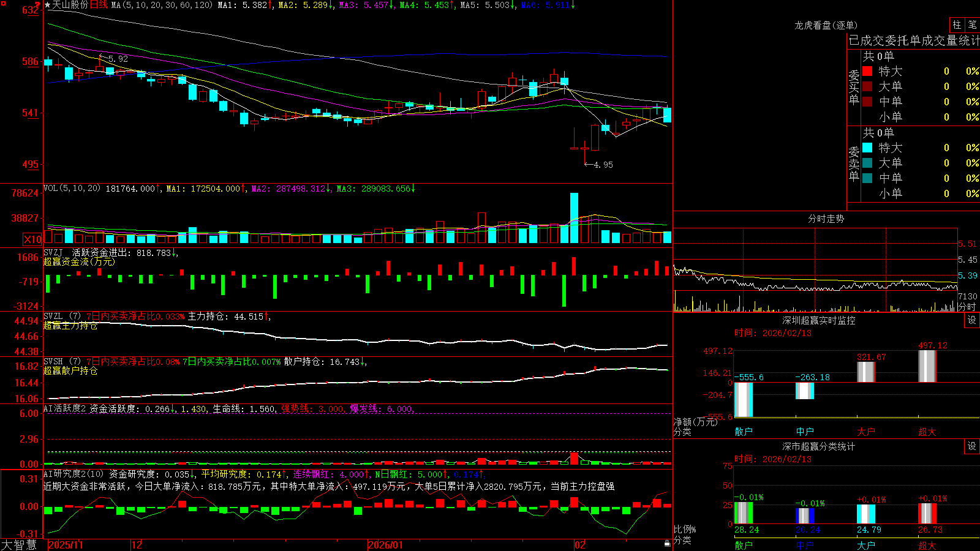The height and width of the screenshot is (551, 980).
Task: Click the 大智慧 logo at bottom-left
Action: point(19,544)
